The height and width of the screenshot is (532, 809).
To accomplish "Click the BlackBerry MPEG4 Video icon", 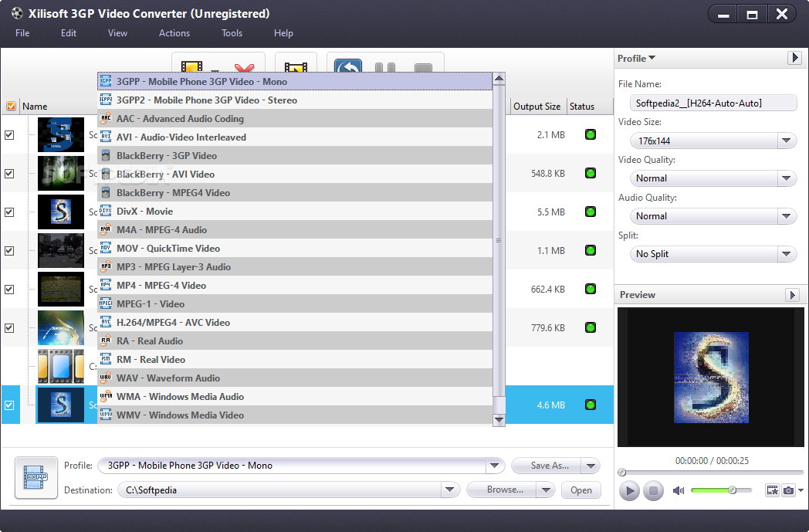I will [106, 193].
